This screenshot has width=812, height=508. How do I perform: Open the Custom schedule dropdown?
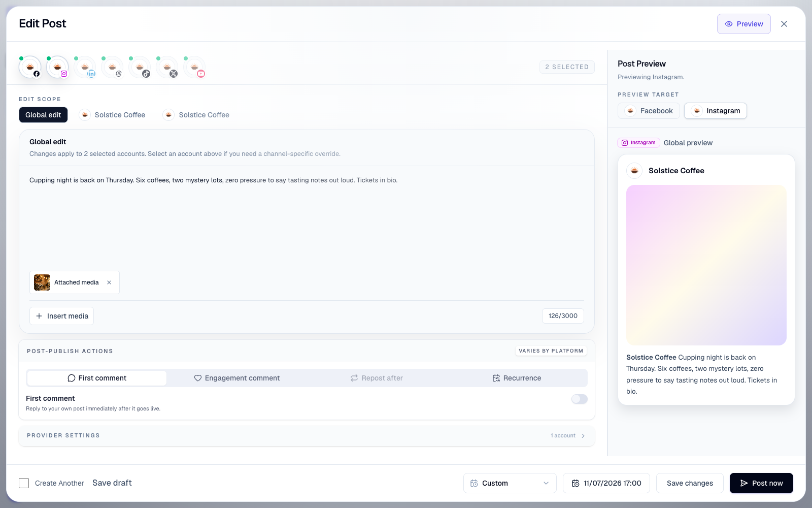[x=510, y=483]
